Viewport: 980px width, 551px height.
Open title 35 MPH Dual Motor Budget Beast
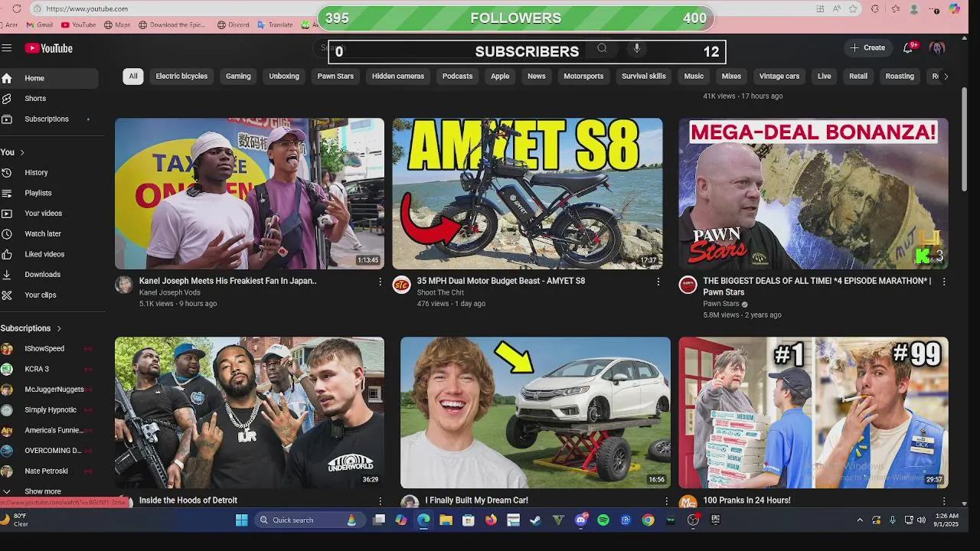click(501, 281)
